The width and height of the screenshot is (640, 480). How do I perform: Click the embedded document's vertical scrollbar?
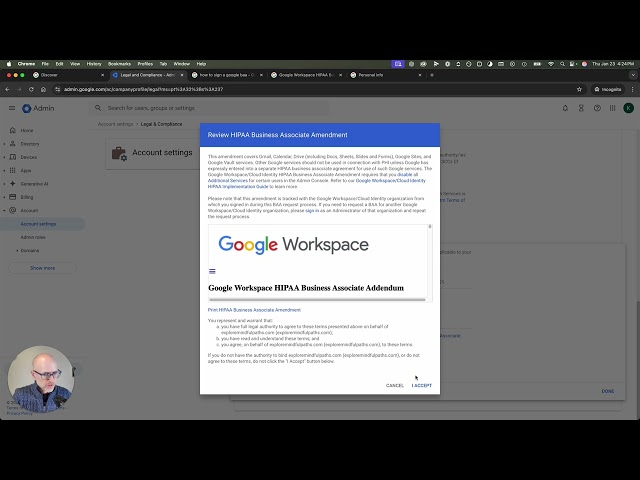[x=429, y=227]
